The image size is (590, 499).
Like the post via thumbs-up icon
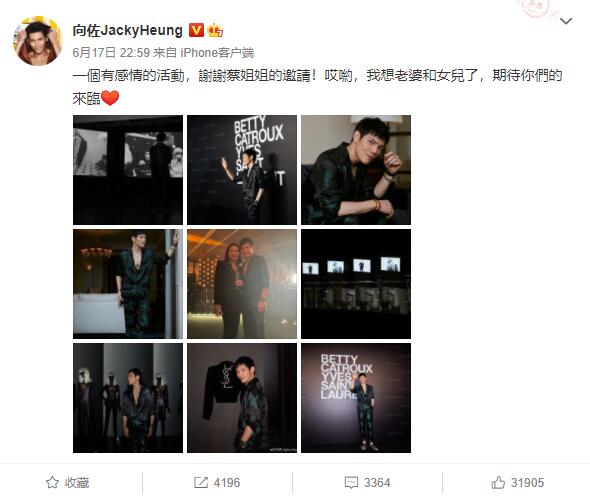point(498,482)
